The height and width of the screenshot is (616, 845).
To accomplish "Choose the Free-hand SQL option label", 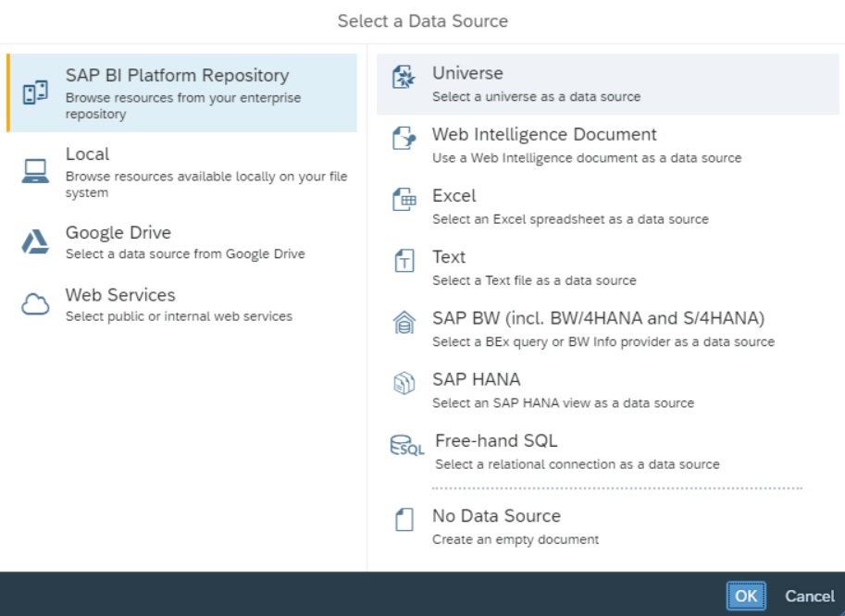I will (496, 441).
